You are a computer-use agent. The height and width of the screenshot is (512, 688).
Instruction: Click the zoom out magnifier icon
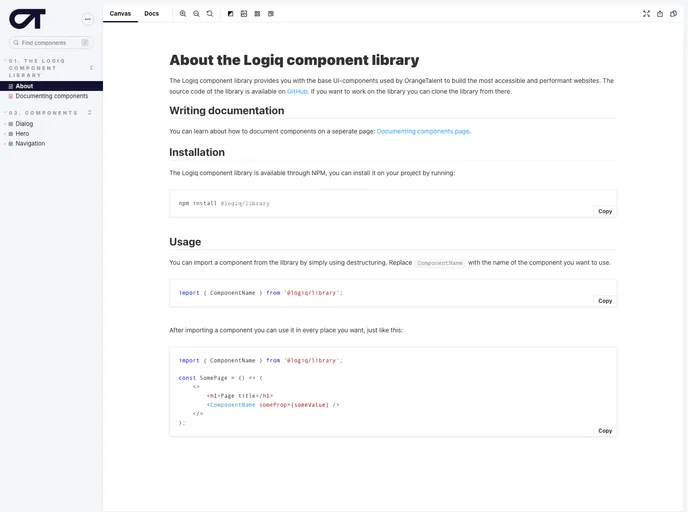click(196, 14)
